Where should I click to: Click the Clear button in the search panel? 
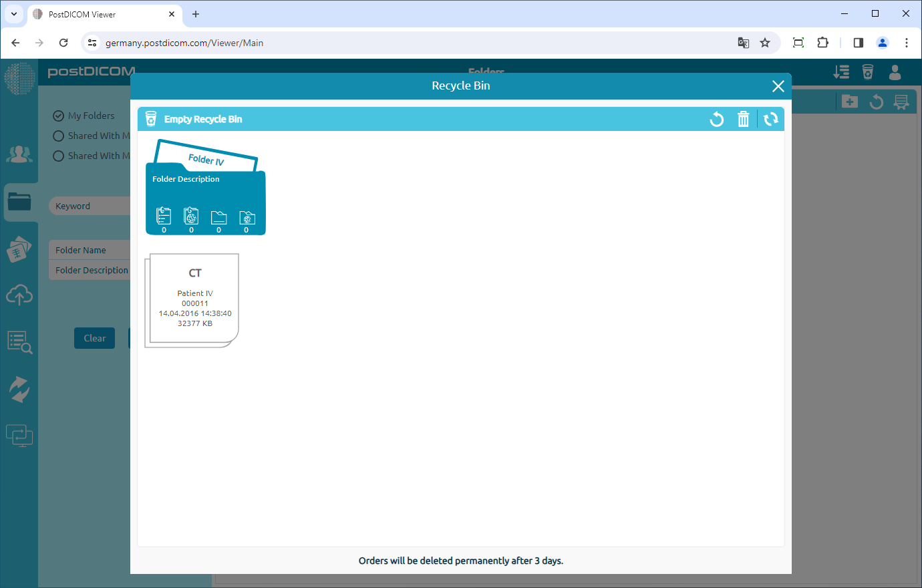(94, 338)
